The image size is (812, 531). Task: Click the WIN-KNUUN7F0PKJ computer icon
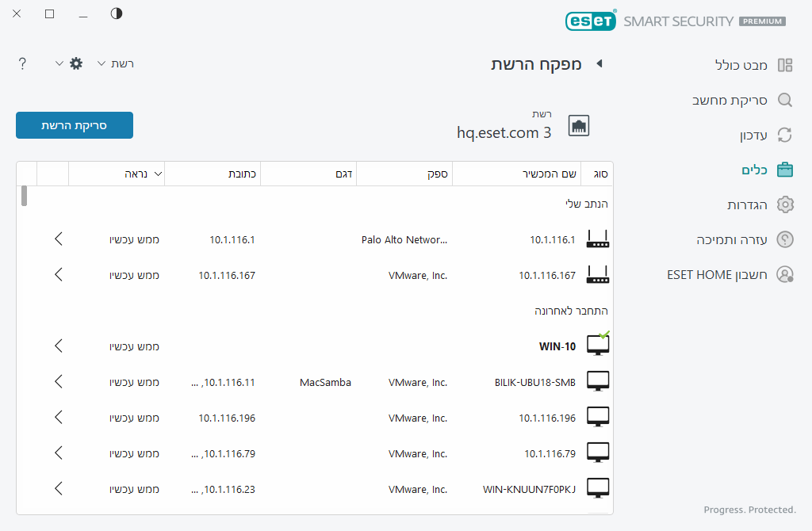(598, 489)
